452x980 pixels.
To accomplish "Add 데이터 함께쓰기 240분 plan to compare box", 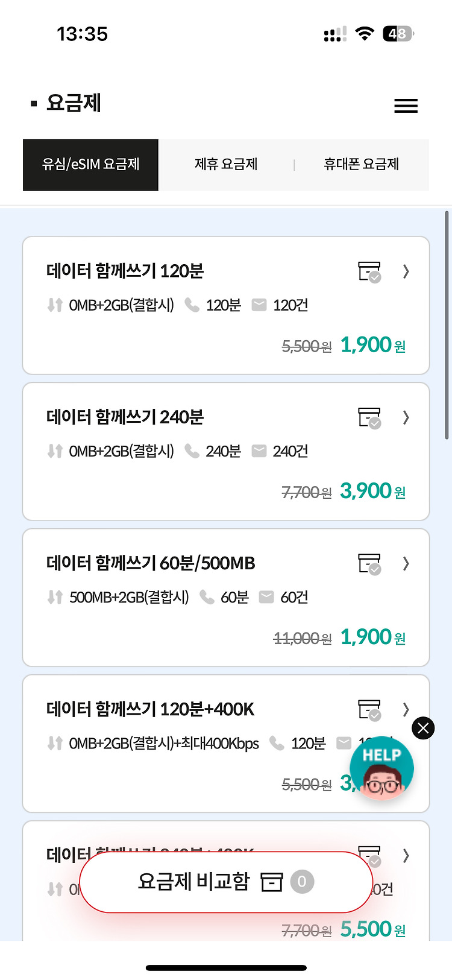I will tap(369, 418).
